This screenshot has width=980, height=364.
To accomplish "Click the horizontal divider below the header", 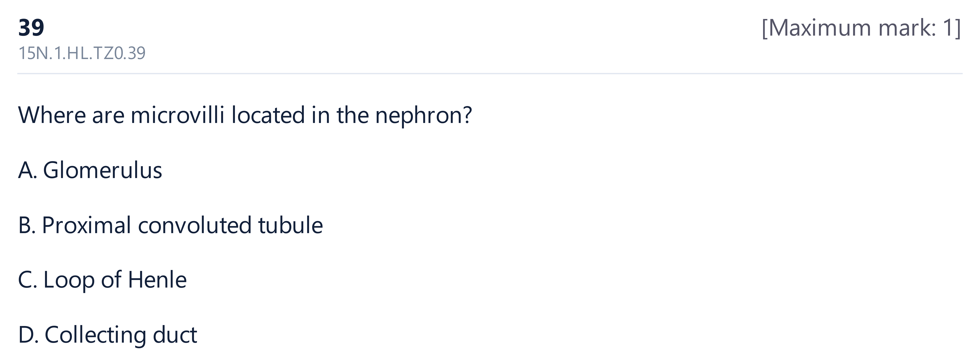I will (490, 73).
